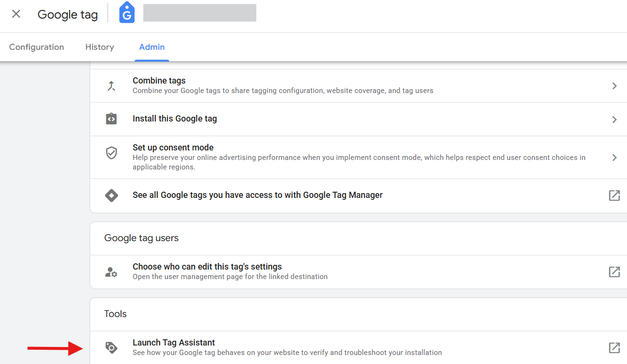
Task: Click the user settings person-gear icon
Action: pos(112,272)
